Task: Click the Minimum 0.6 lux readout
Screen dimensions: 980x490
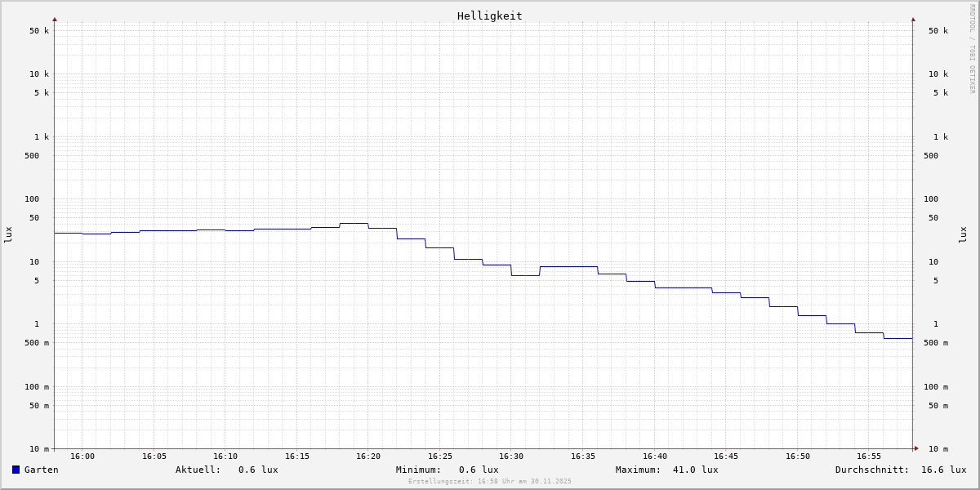Action: point(479,470)
